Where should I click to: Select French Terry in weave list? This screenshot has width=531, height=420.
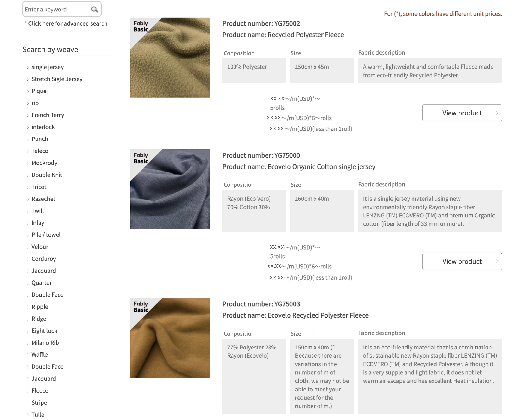pos(48,115)
